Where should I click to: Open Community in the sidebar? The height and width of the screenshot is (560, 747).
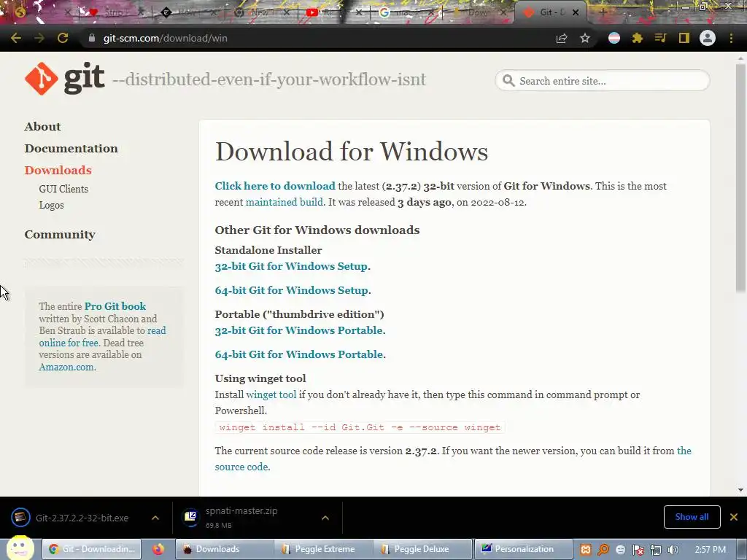pyautogui.click(x=60, y=234)
